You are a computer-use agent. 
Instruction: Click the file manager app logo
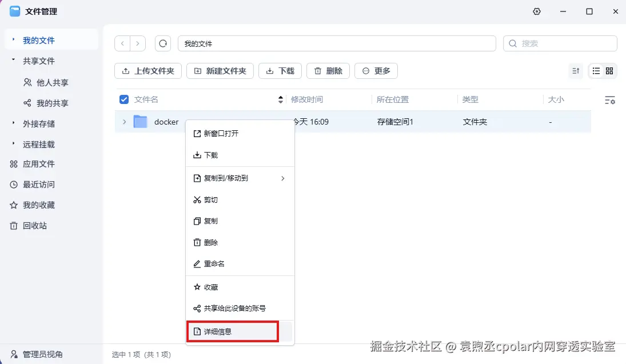coord(15,11)
